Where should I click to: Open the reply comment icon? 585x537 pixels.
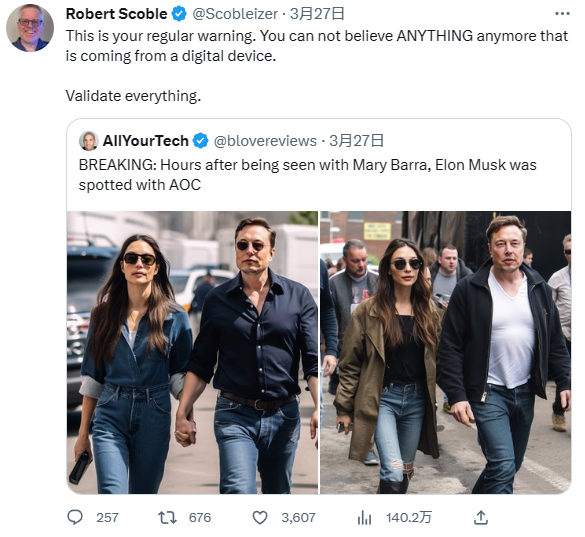click(75, 517)
